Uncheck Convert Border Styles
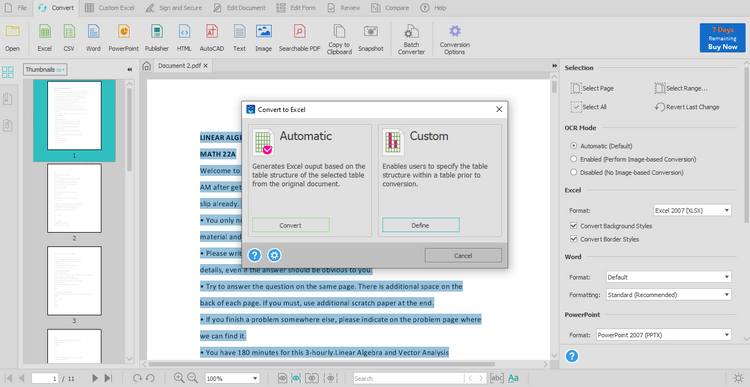The height and width of the screenshot is (387, 750). point(574,239)
